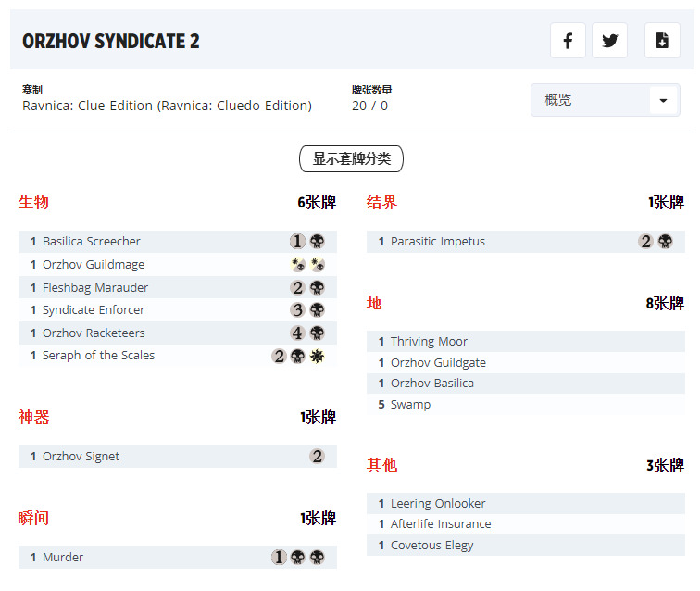The width and height of the screenshot is (700, 591).
Task: Download the decklist file
Action: [662, 41]
